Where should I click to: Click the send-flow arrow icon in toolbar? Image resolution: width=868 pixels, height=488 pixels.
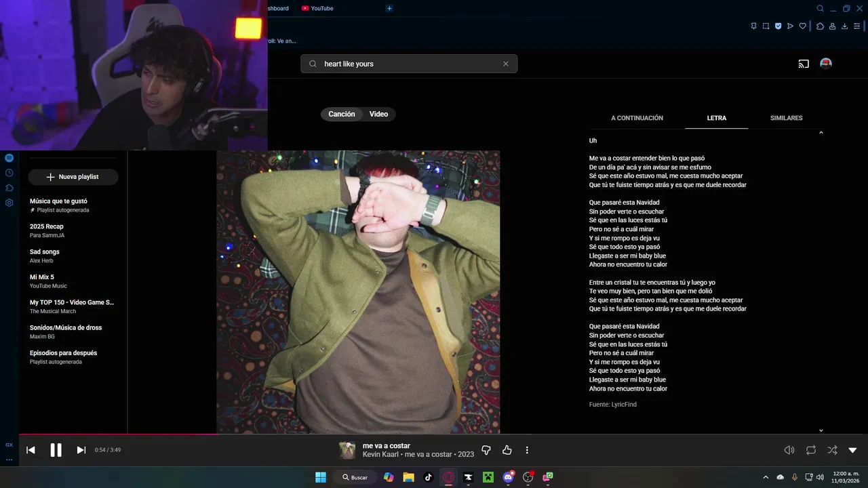click(790, 26)
